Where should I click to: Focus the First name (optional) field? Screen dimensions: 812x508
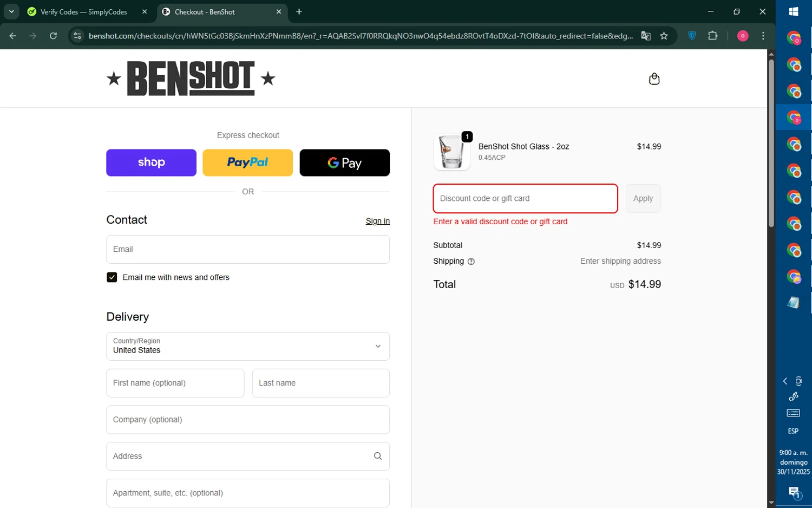(175, 383)
